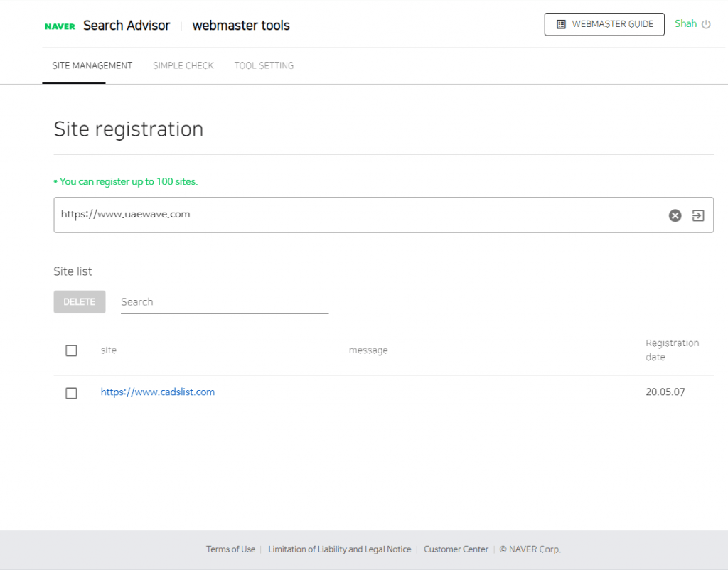Click the Site list label

[73, 271]
